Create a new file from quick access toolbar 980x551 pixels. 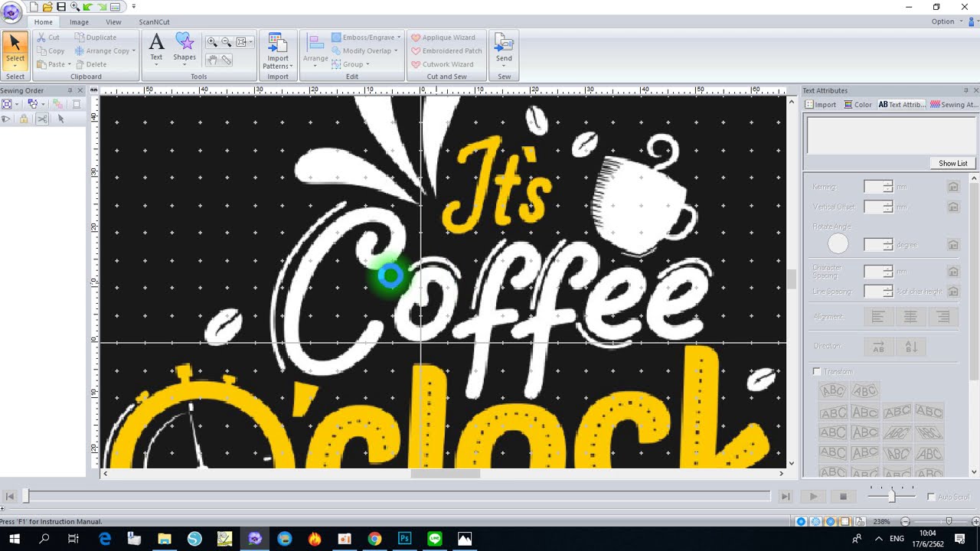[33, 7]
